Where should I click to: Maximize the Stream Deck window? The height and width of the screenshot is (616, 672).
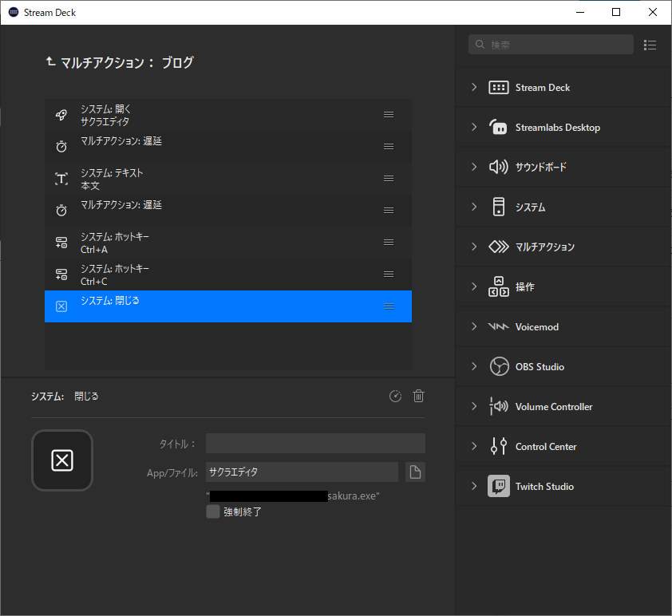coord(616,12)
